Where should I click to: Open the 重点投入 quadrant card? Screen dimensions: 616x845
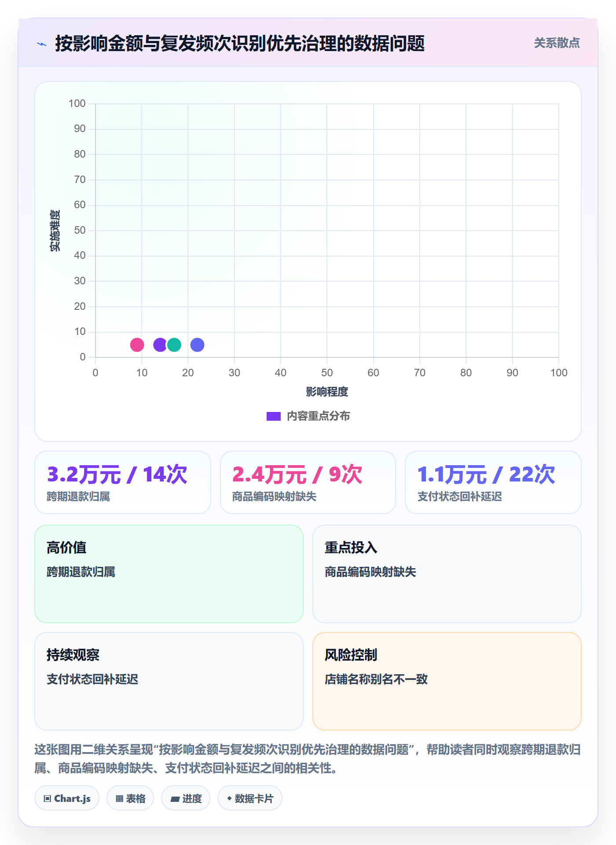[447, 574]
